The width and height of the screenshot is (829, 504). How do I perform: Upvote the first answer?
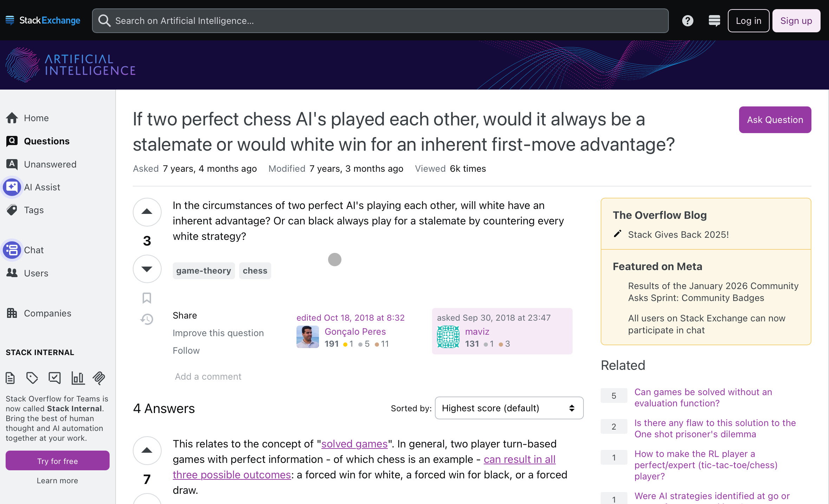(147, 451)
